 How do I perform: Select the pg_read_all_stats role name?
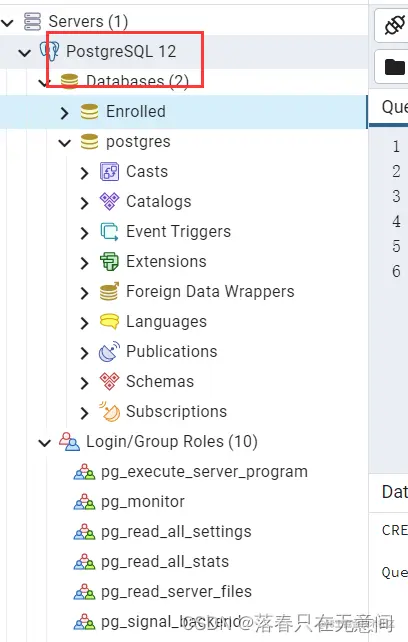pyautogui.click(x=165, y=562)
